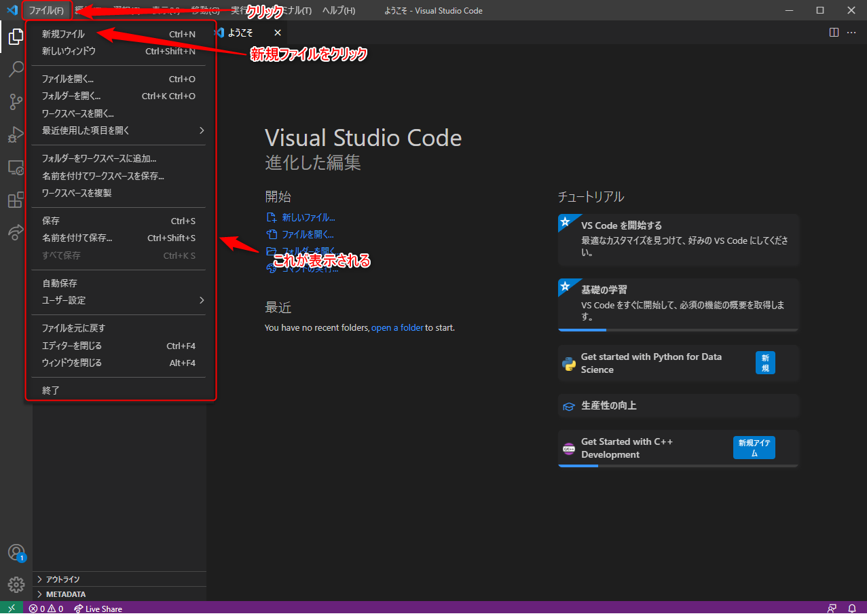Start Live Share from the status bar
The height and width of the screenshot is (616, 867).
[98, 609]
